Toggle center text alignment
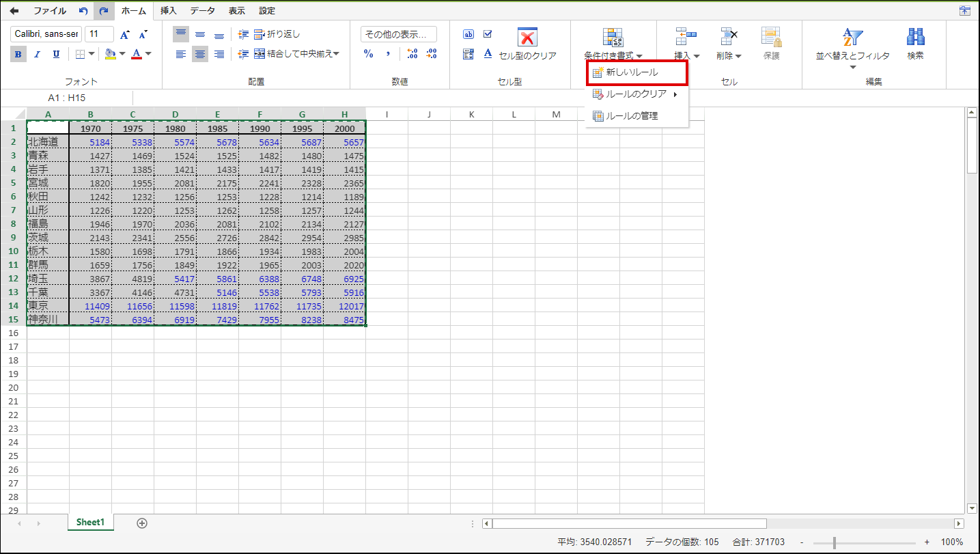This screenshot has height=554, width=980. [200, 54]
